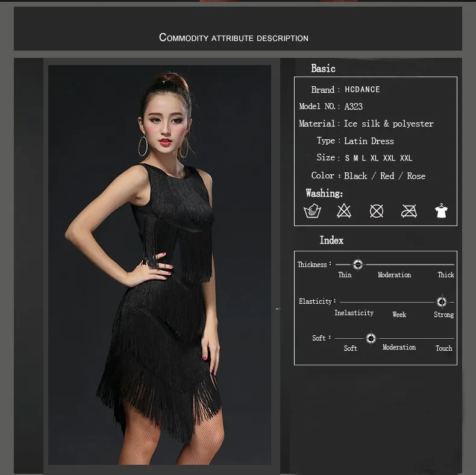Click the model dress photo
Image resolution: width=476 pixels, height=475 pixels.
160,265
